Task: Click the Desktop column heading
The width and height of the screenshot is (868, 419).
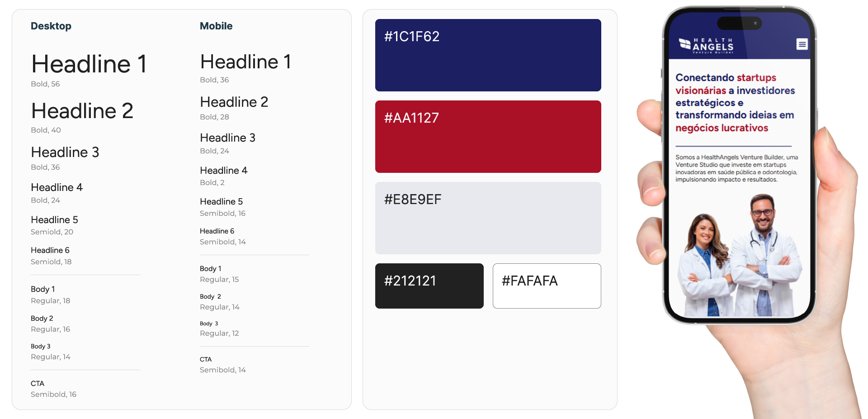Action: [51, 26]
